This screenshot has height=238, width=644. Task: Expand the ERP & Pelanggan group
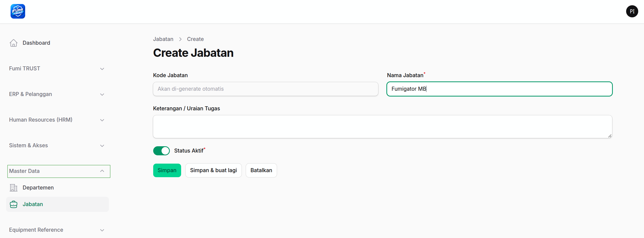pyautogui.click(x=57, y=94)
